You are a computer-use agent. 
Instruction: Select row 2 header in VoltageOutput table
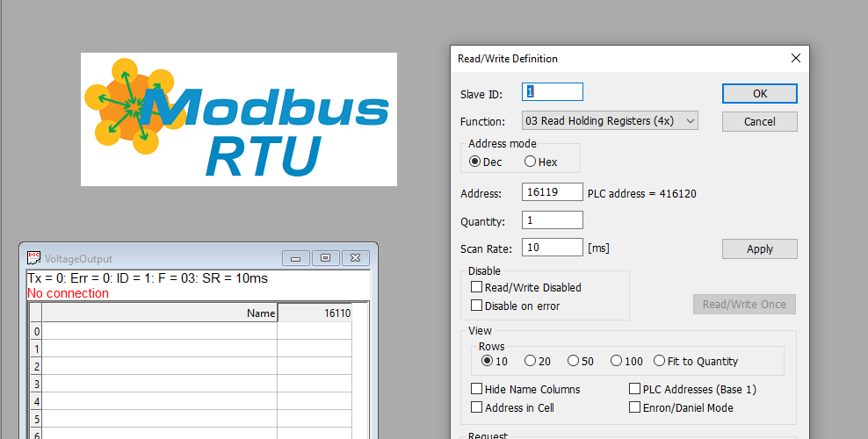[37, 367]
